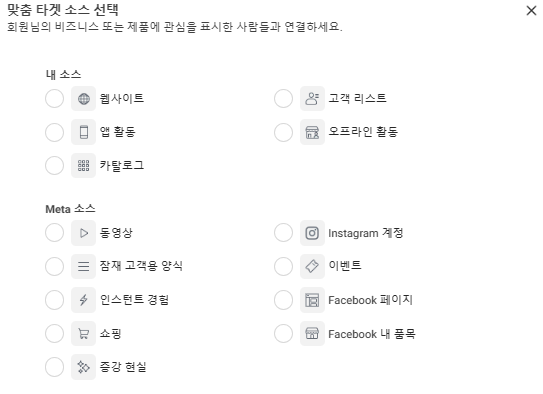Screen dimensions: 543x394
Task: Click the store icon for 오프라인 활동
Action: [312, 132]
